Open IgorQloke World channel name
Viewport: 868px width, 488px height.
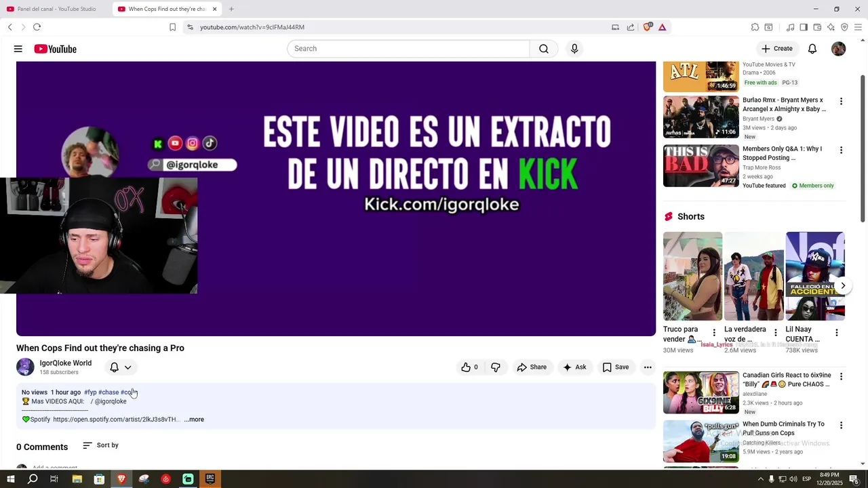[65, 363]
